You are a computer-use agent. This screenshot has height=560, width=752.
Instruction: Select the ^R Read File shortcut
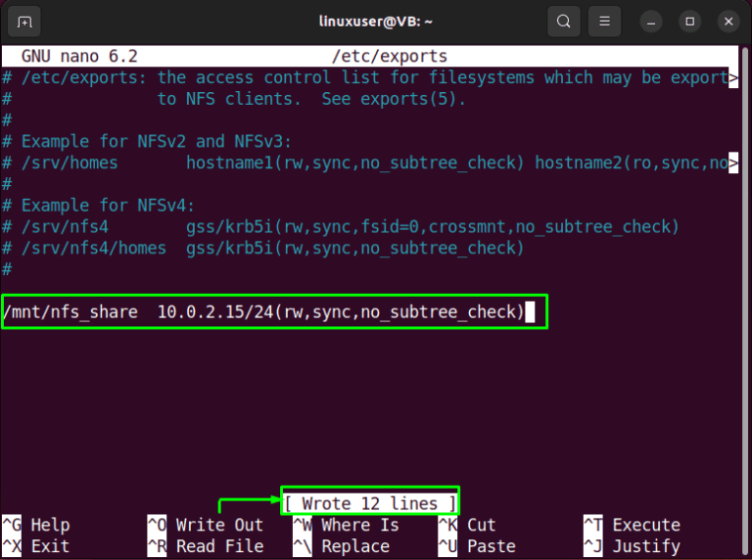pos(206,545)
